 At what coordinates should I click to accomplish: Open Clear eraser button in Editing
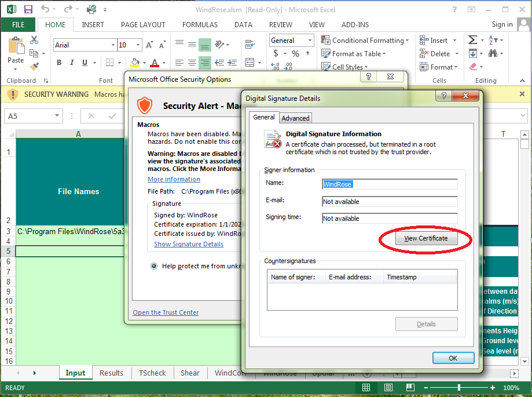pyautogui.click(x=473, y=67)
